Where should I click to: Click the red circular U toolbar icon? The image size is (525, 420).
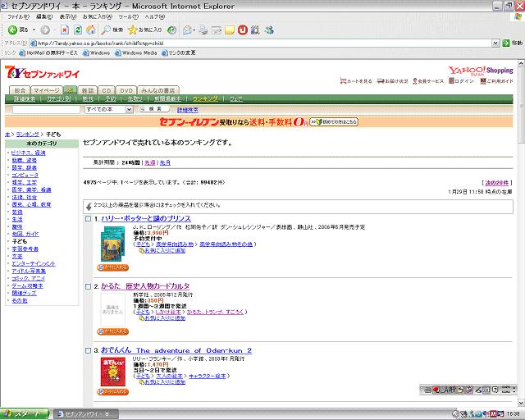[x=243, y=30]
